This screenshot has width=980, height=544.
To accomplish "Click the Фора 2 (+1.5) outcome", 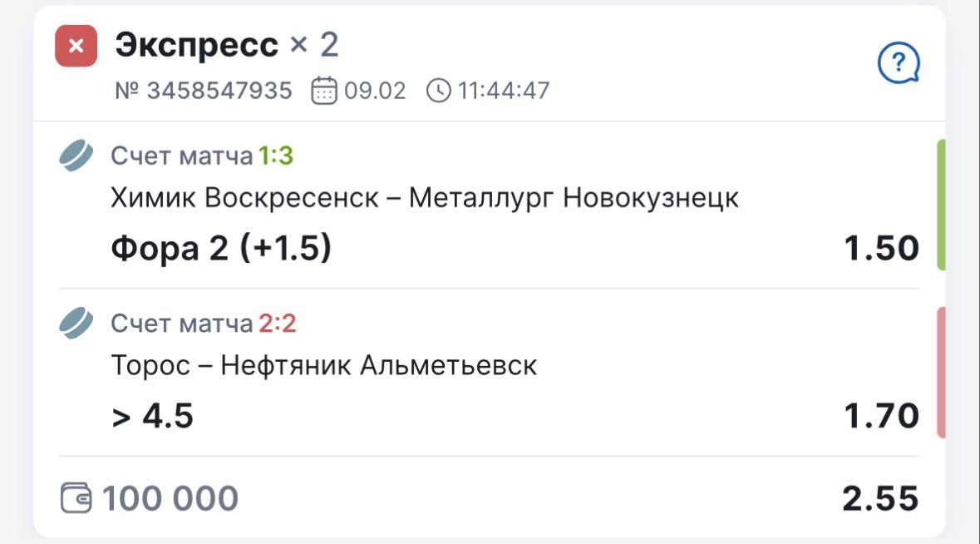I will [221, 249].
